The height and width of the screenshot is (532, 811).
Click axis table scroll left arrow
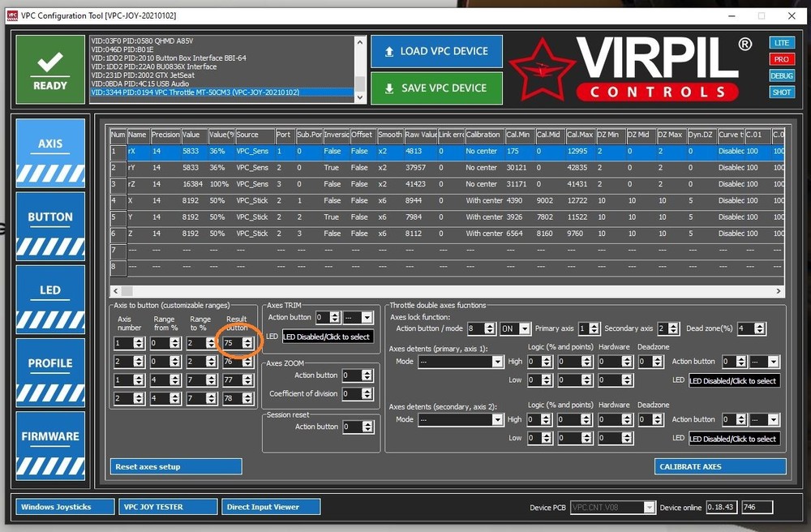(116, 291)
